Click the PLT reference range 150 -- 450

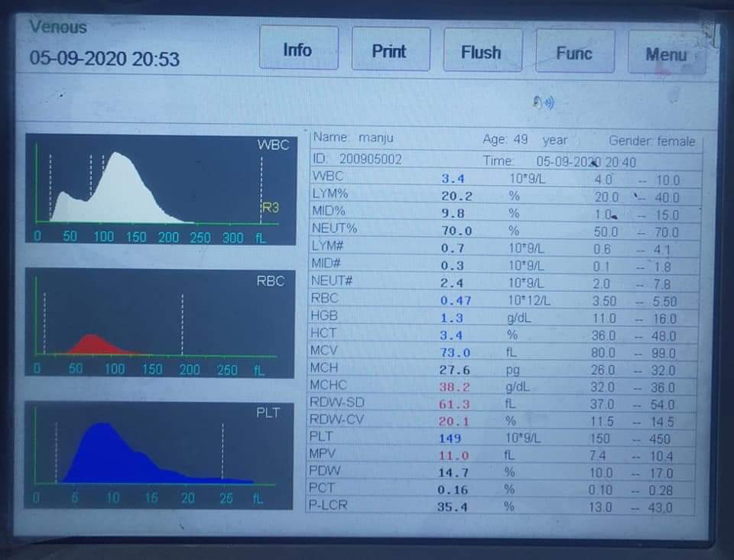click(630, 439)
